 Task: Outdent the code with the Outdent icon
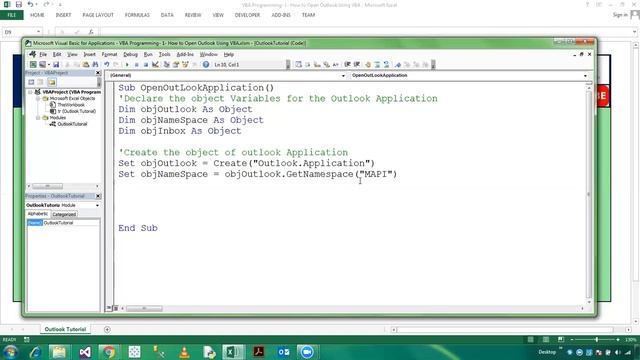[357, 64]
